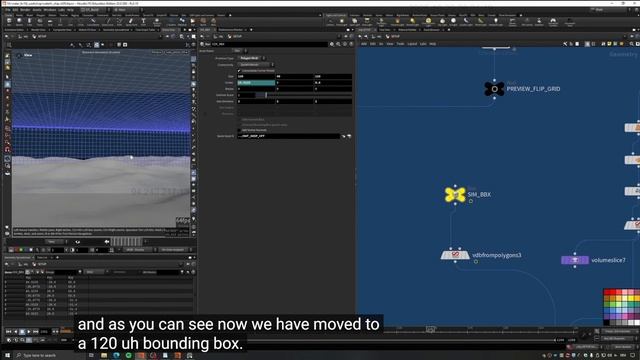Switch to the Performance Monitor pane tab
The width and height of the screenshot is (640, 360).
[x=231, y=30]
